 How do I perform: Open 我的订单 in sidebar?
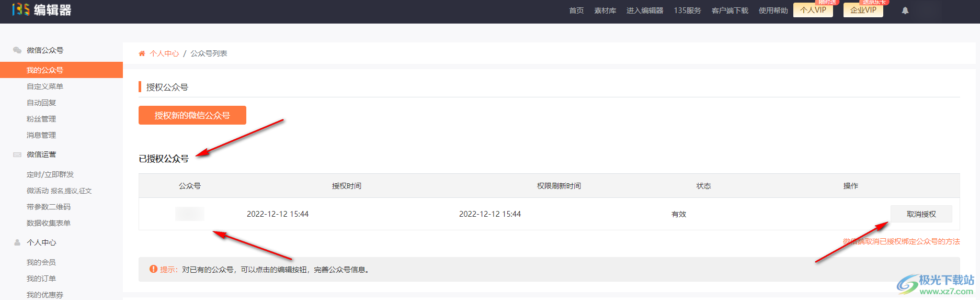[x=41, y=279]
